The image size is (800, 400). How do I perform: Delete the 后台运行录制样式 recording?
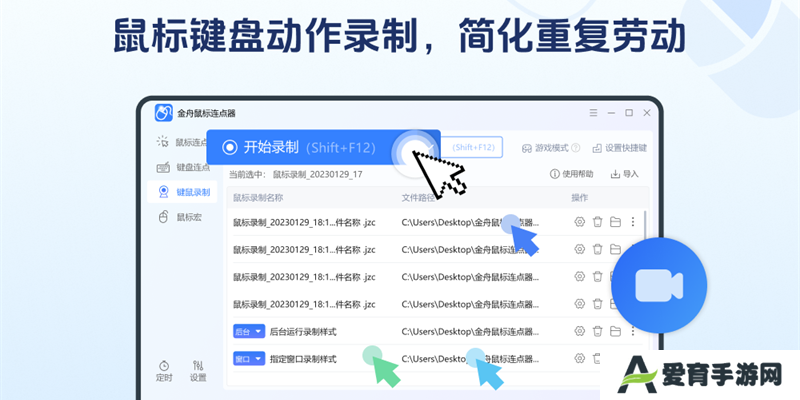click(597, 331)
